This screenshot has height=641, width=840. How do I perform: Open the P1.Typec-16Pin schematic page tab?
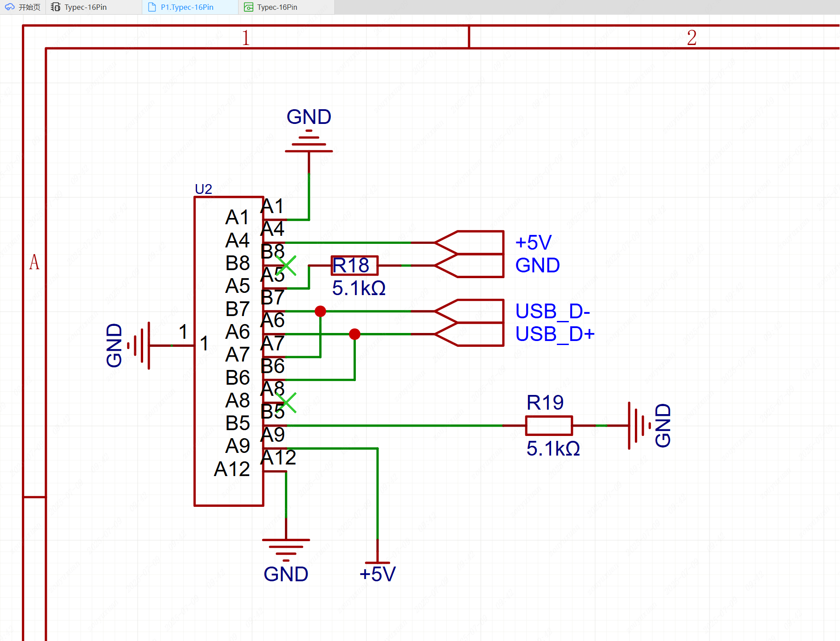pyautogui.click(x=187, y=7)
